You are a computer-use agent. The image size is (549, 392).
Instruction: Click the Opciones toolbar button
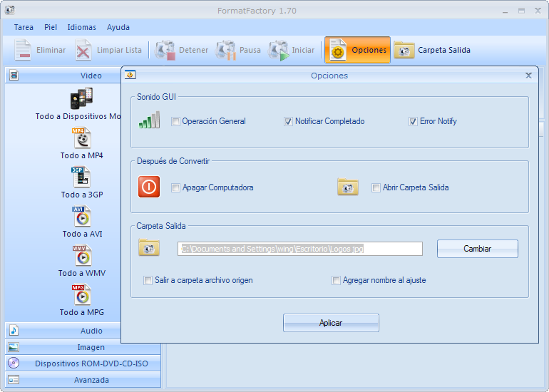[x=357, y=50]
